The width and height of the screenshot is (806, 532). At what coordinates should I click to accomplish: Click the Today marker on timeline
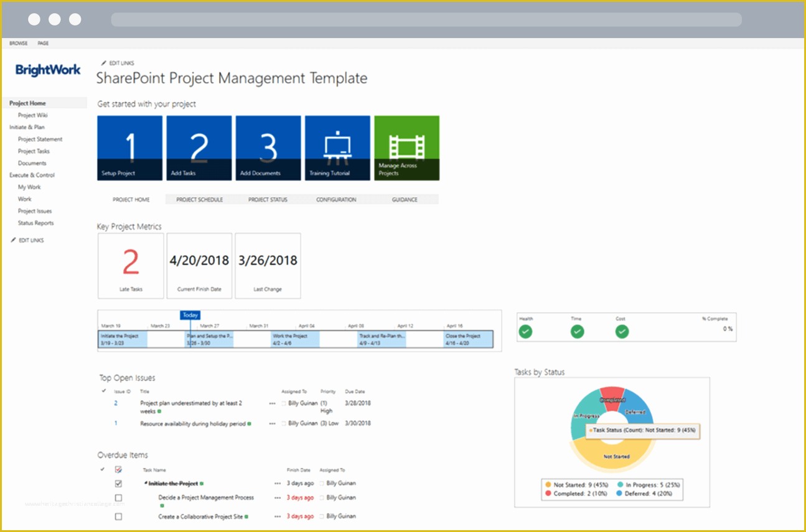click(190, 315)
